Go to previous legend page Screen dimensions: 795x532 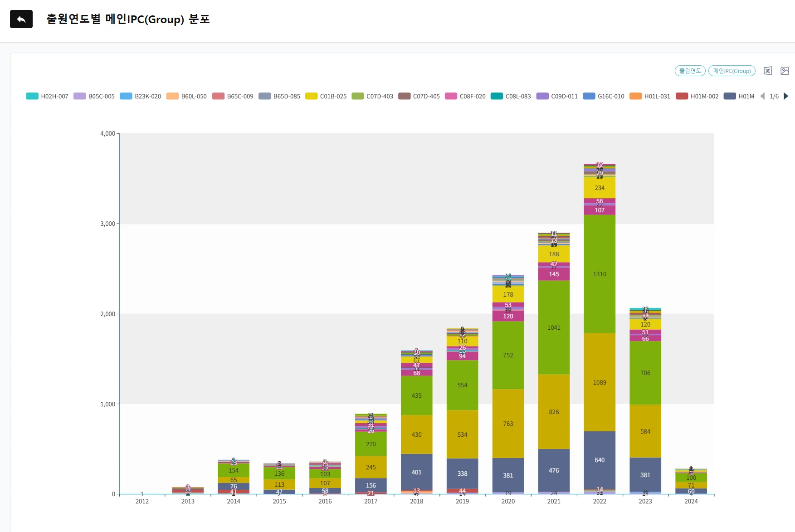coord(762,96)
